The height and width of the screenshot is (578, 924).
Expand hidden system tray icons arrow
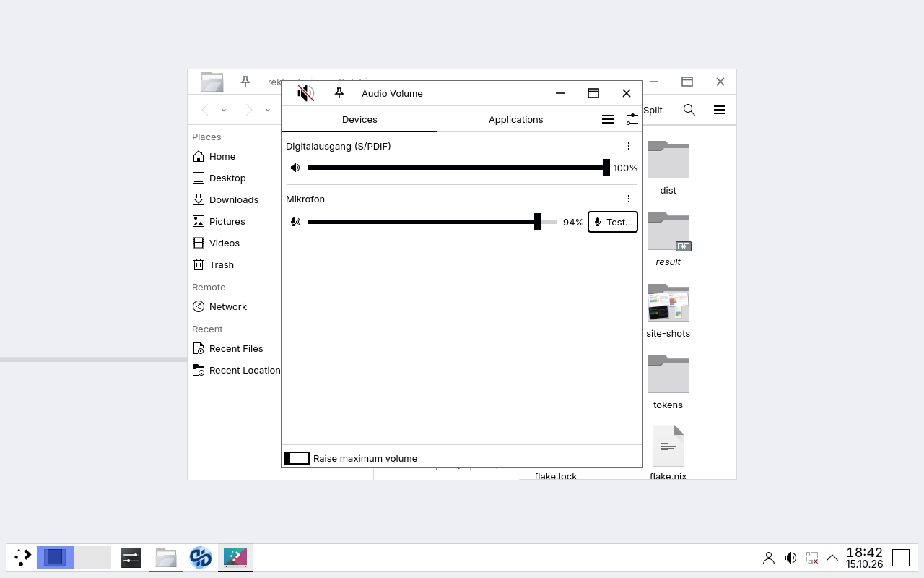[832, 558]
